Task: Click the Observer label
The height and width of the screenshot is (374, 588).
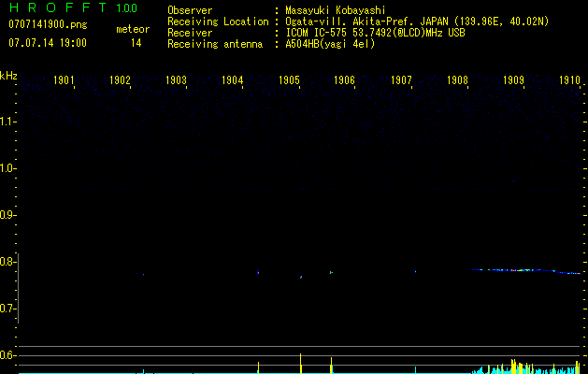Action: [x=190, y=10]
